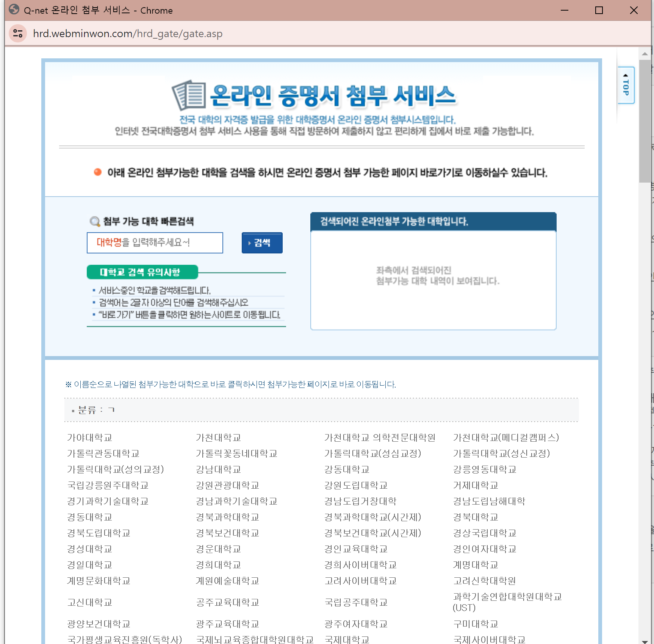This screenshot has width=654, height=644.
Task: Click the address bar URL
Action: click(128, 34)
